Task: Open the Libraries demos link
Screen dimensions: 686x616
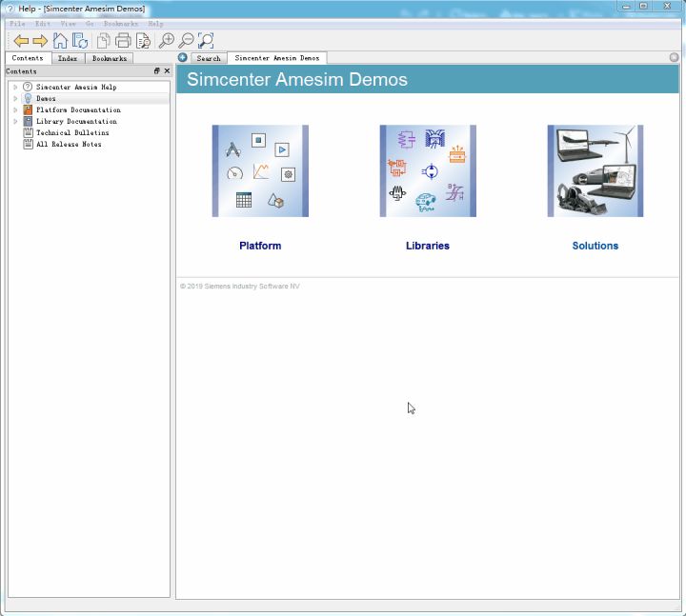Action: pos(428,246)
